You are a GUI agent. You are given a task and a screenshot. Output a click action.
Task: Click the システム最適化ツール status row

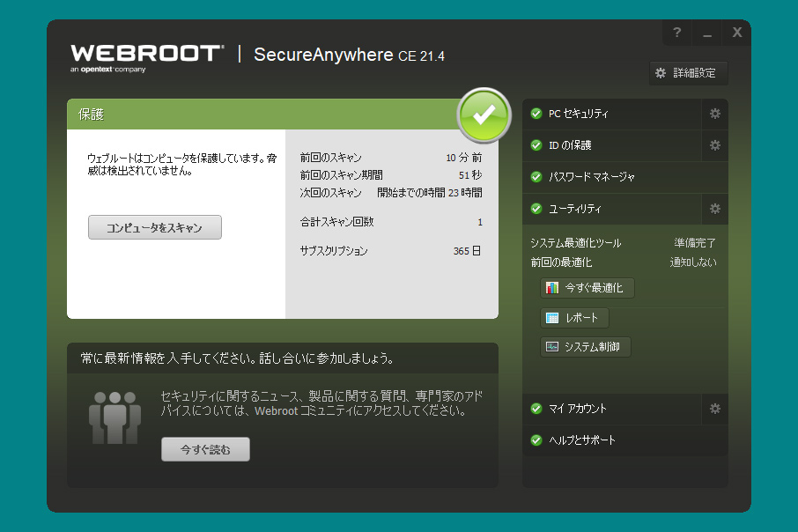pos(623,243)
